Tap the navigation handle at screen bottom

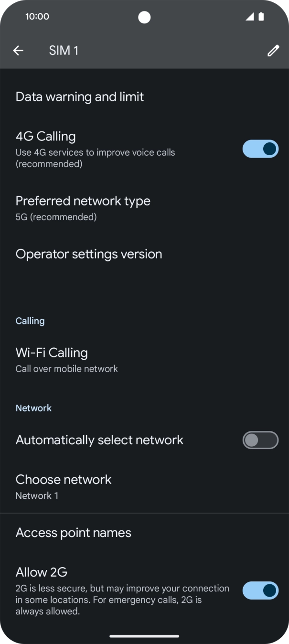coord(144,636)
